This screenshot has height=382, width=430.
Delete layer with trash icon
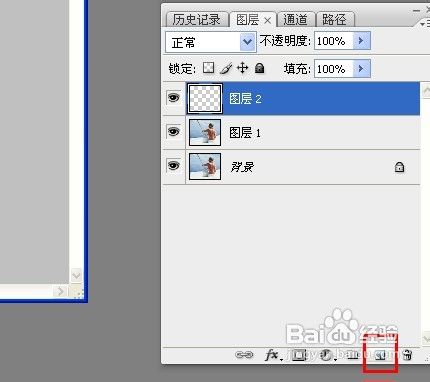click(x=407, y=355)
